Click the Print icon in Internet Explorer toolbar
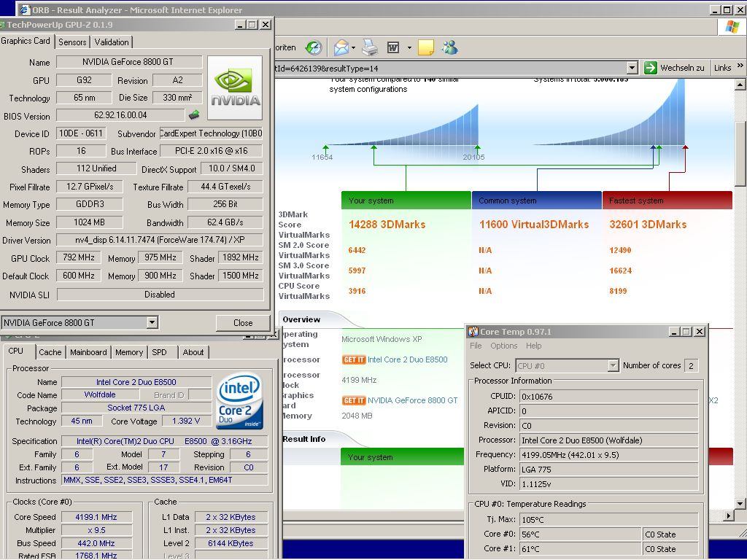747x560 pixels. click(x=370, y=47)
